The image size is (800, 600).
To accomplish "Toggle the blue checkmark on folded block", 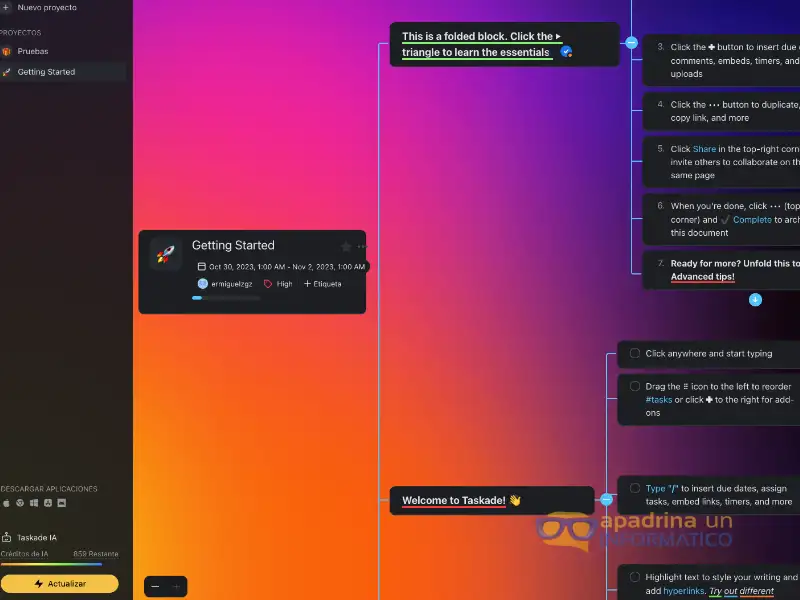I will (x=566, y=52).
